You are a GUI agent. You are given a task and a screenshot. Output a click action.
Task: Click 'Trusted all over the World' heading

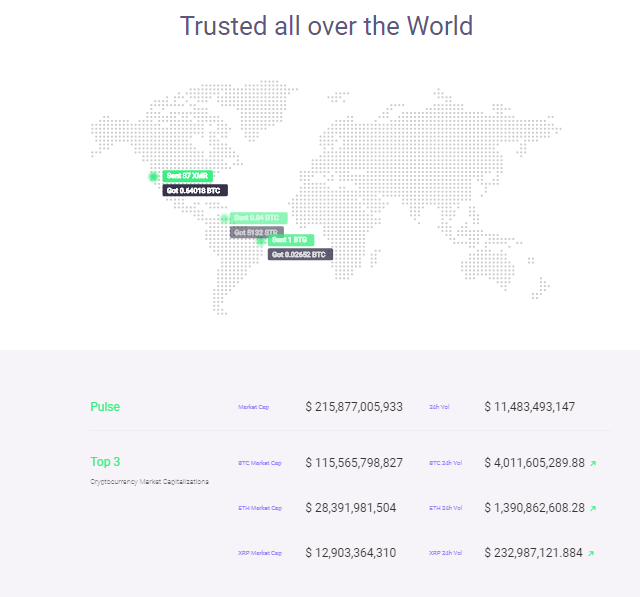326,26
